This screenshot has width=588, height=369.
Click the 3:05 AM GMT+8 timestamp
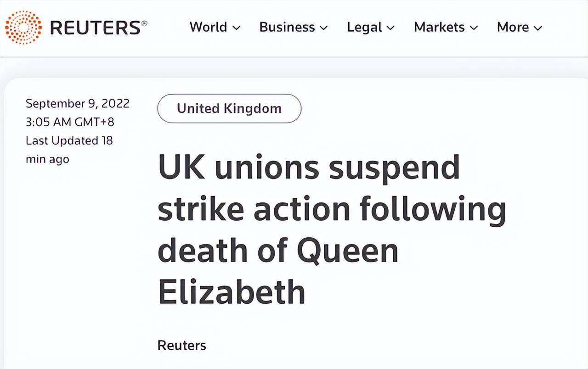tap(70, 122)
